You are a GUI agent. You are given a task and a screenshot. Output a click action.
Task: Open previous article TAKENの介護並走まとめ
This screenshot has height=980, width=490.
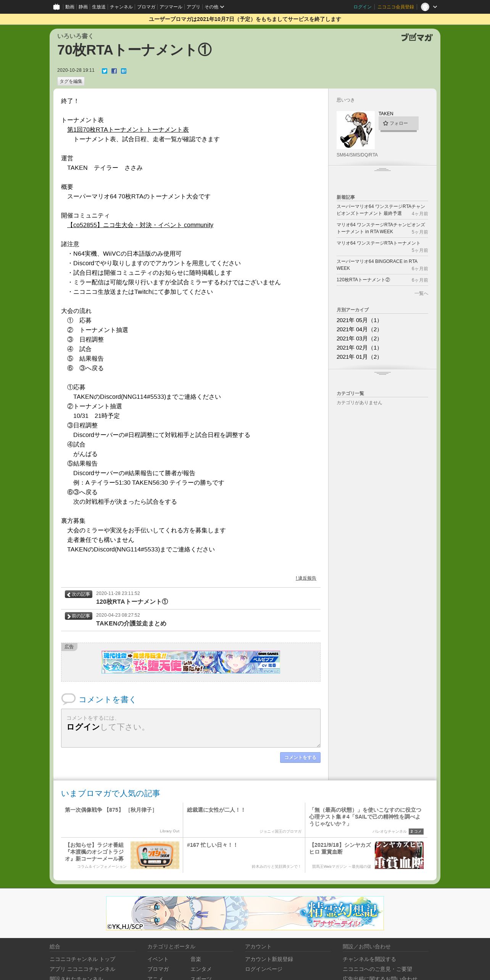tap(131, 624)
